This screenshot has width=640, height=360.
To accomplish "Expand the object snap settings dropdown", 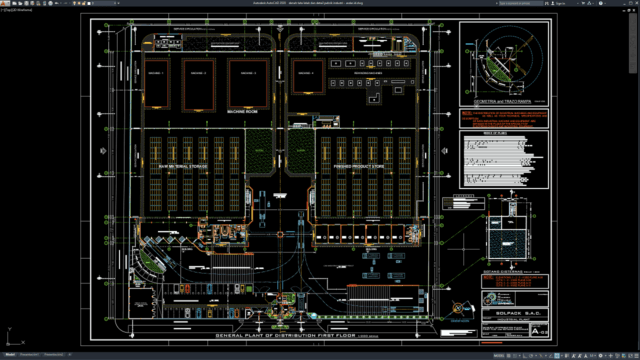I will coord(562,356).
